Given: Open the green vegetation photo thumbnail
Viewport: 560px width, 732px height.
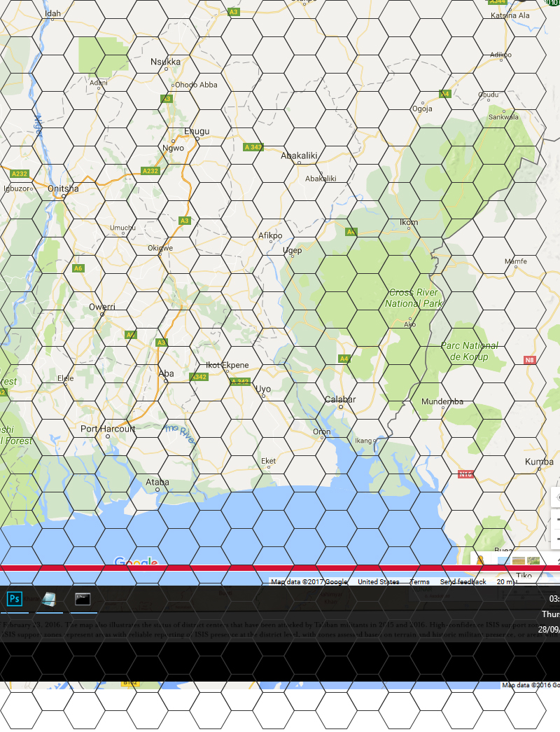Looking at the screenshot, I should coord(533,560).
